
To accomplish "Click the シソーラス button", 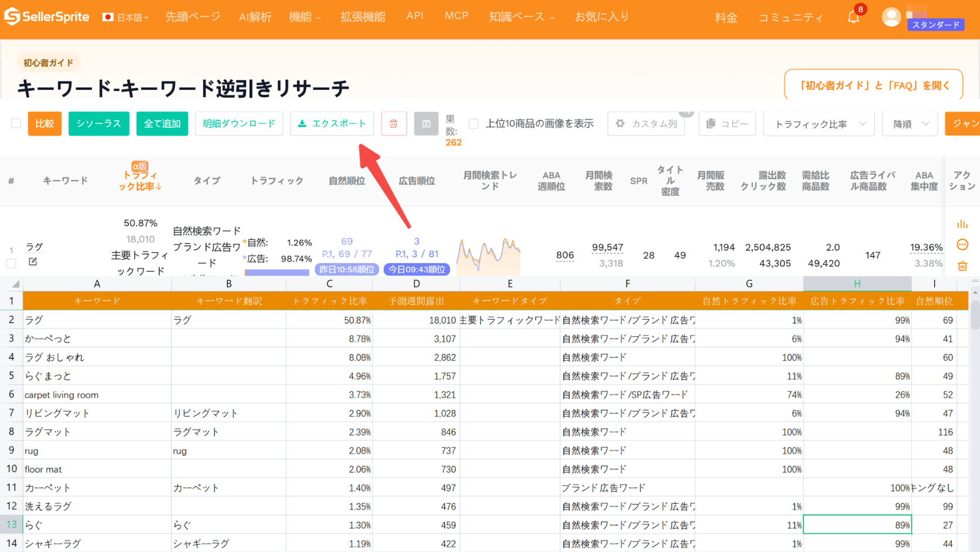I will pos(98,124).
